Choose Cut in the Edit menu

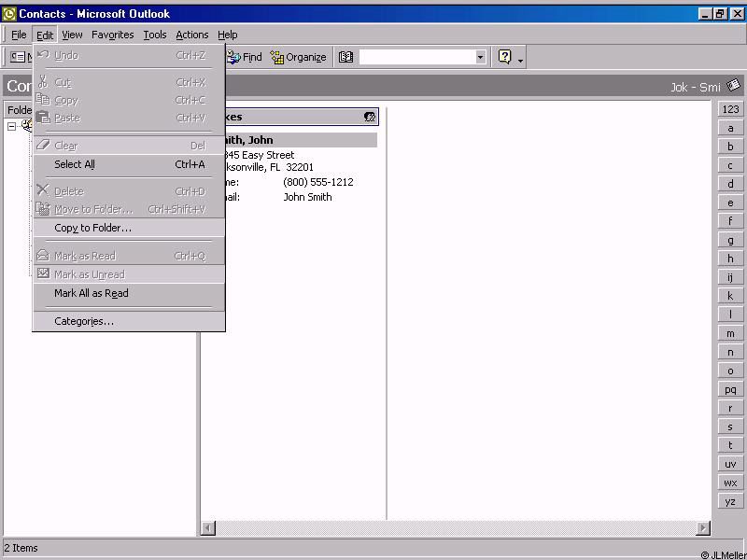point(129,82)
